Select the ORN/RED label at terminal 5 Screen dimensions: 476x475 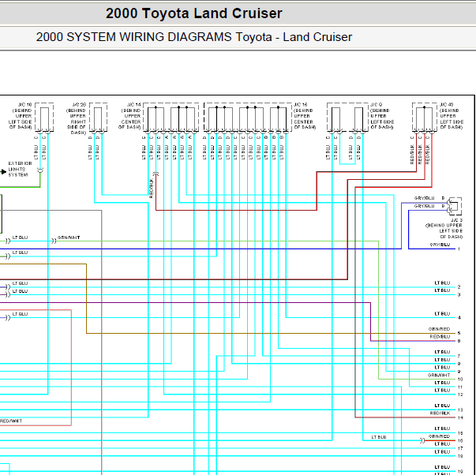pyautogui.click(x=439, y=329)
